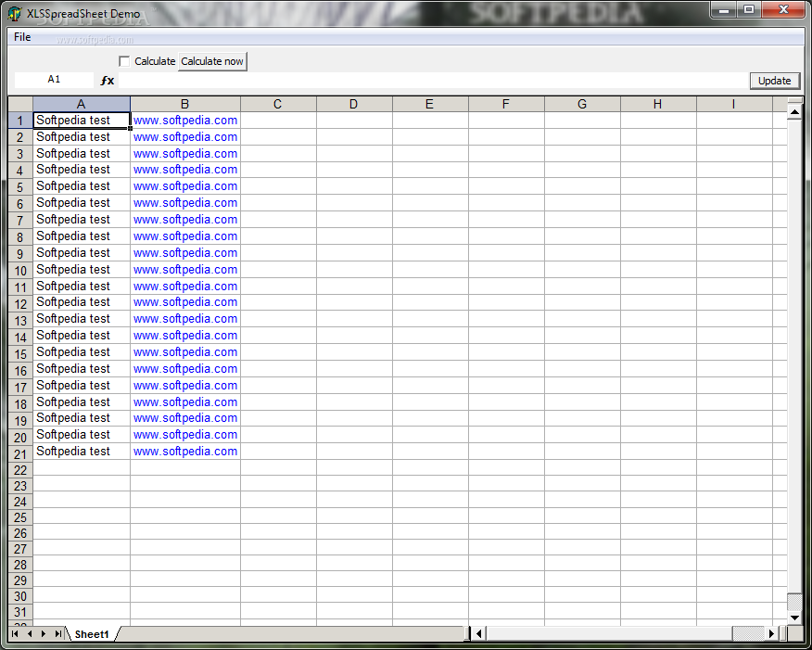Open www.softpedia.com link in row 4
This screenshot has width=812, height=650.
coord(185,170)
